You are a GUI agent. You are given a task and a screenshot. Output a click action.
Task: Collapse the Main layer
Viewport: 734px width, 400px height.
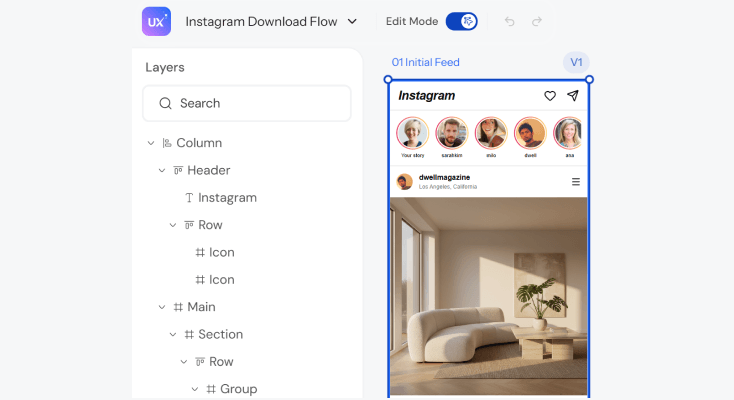162,307
